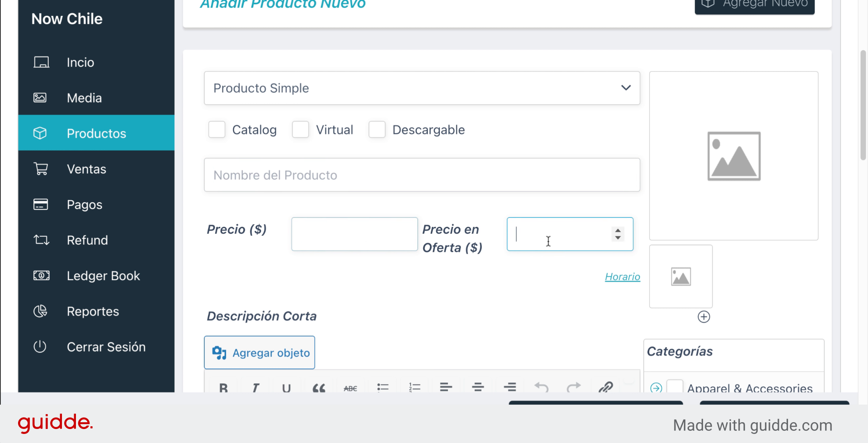This screenshot has height=443, width=868.
Task: Increase sale price with the stepper arrows
Action: point(618,231)
